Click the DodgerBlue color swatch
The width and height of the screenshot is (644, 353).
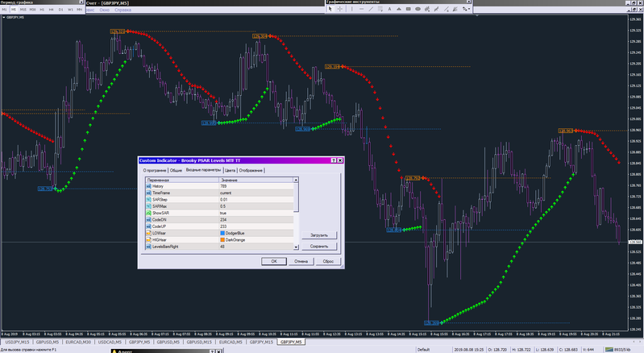223,233
